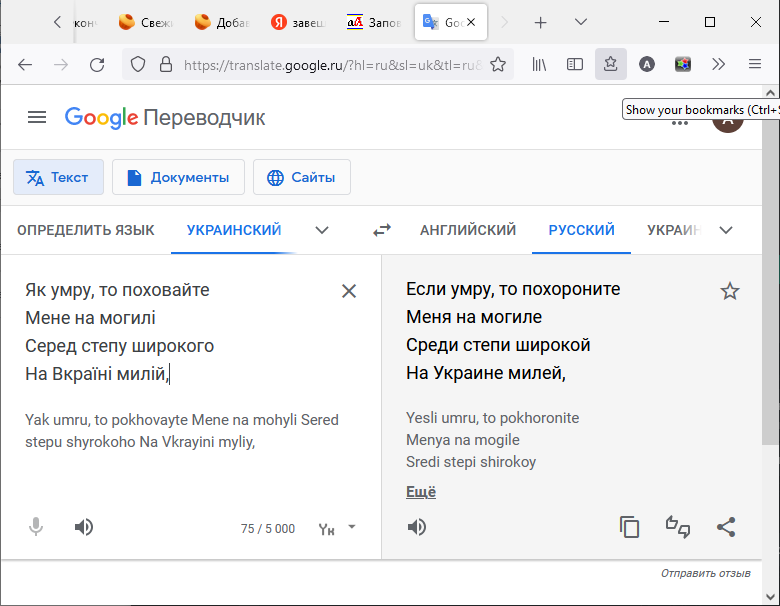Switch to Сайты translation mode
This screenshot has height=606, width=780.
(x=302, y=177)
